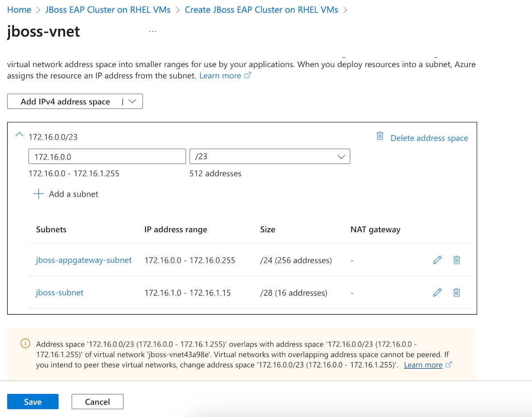532x417 pixels.
Task: Click the IP address range column header
Action: [x=176, y=230]
